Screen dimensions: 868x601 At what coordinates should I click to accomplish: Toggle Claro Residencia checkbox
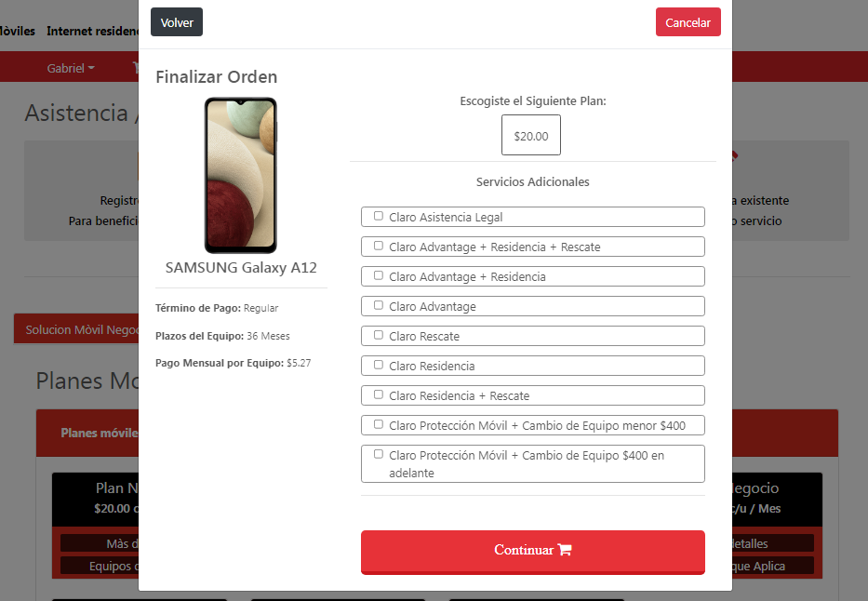[379, 365]
